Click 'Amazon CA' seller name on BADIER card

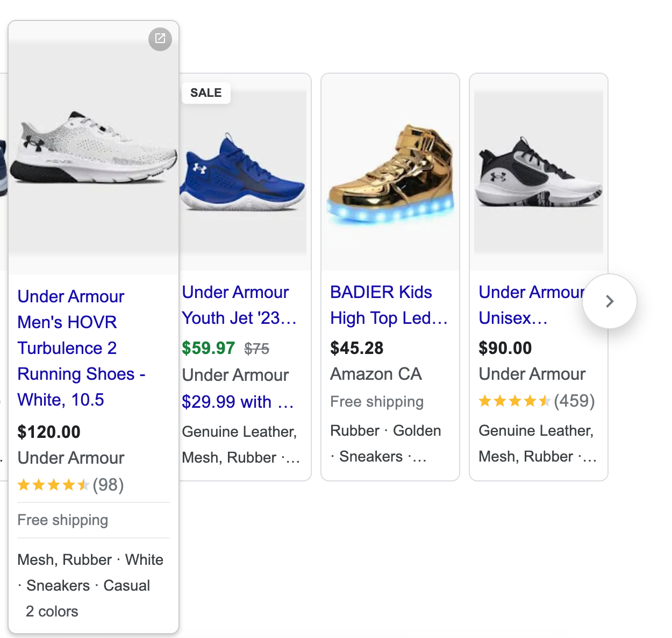pos(375,374)
